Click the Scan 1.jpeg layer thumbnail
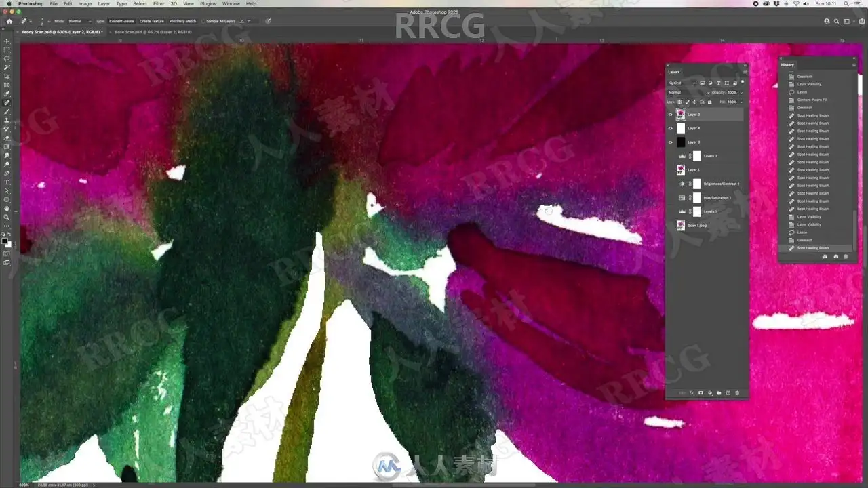Screen dimensions: 868x488 [681, 226]
